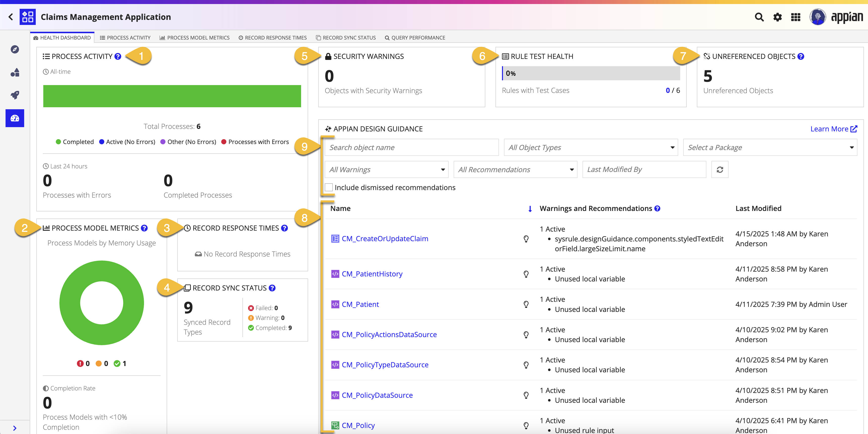Click the Process Model Metrics help icon
The image size is (868, 434).
click(x=144, y=228)
